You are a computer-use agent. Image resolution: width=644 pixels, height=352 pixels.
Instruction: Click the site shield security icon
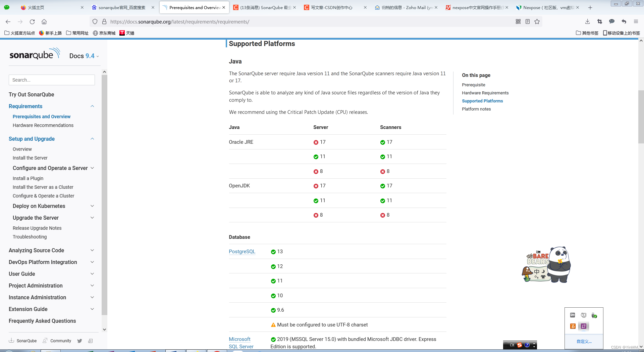pyautogui.click(x=95, y=21)
